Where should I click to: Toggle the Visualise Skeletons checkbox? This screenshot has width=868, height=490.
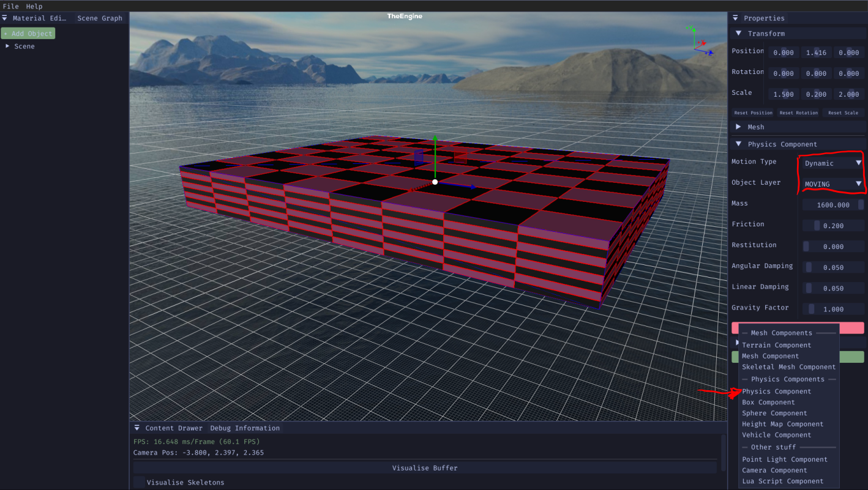click(x=140, y=482)
